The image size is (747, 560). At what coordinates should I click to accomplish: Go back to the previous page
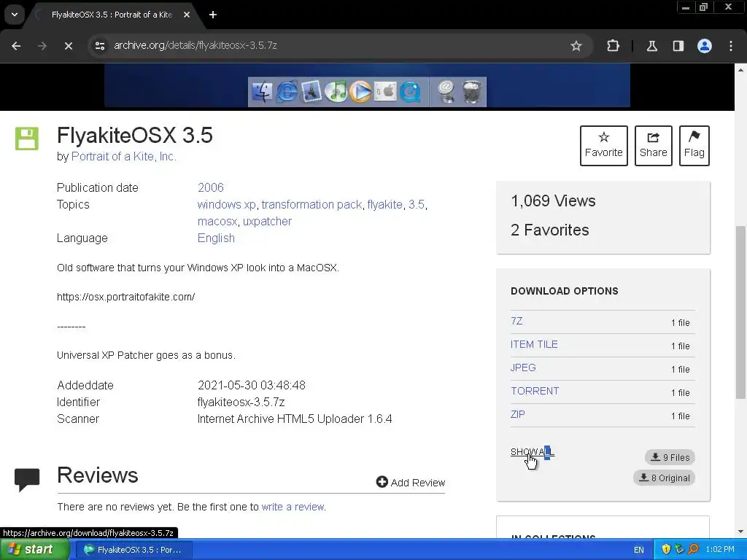tap(16, 46)
